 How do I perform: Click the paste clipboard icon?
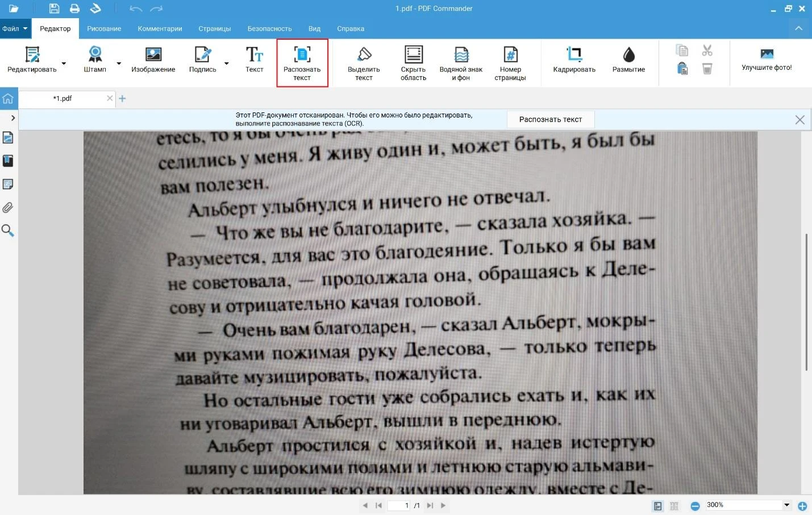(682, 69)
